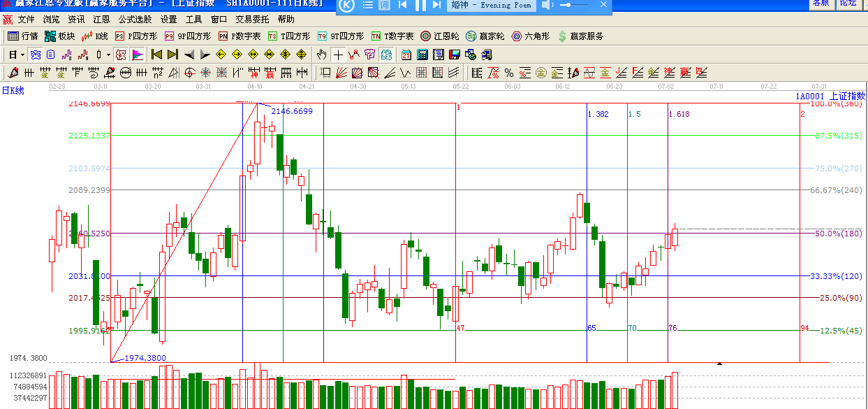The height and width of the screenshot is (409, 868).
Task: Toggle the 权 price adjustment button
Action: point(120,55)
